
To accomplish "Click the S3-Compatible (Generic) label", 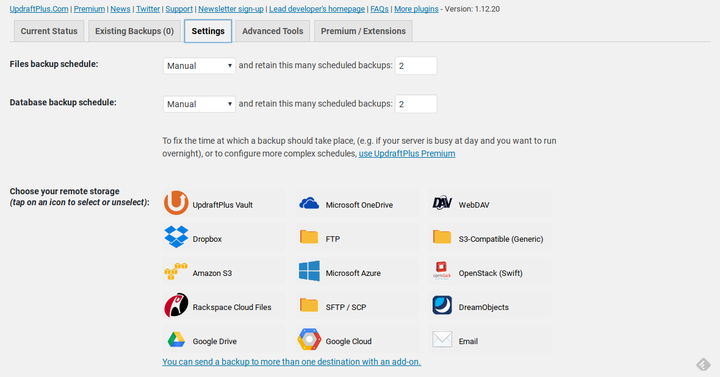I will pyautogui.click(x=501, y=239).
